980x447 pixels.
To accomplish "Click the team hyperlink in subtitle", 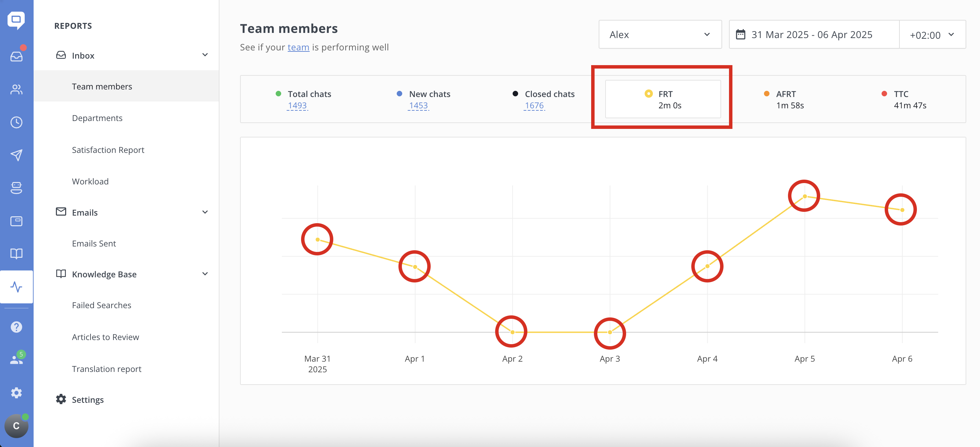I will click(298, 47).
